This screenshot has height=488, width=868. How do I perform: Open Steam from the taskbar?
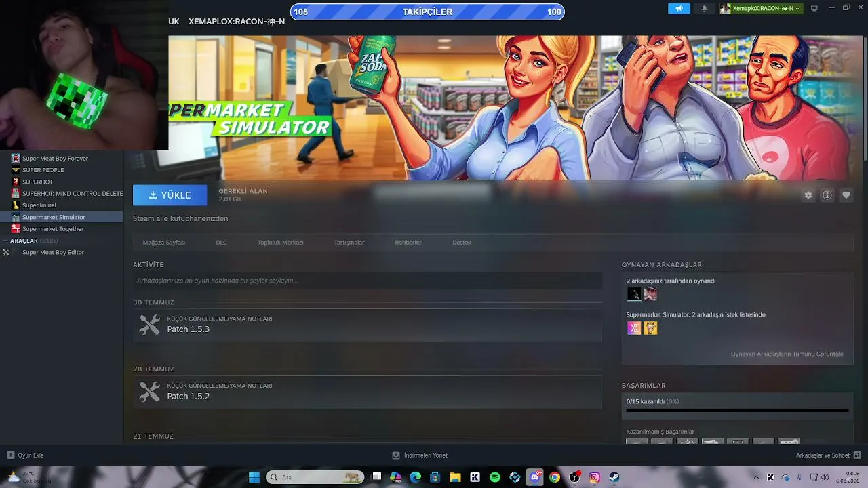point(614,477)
